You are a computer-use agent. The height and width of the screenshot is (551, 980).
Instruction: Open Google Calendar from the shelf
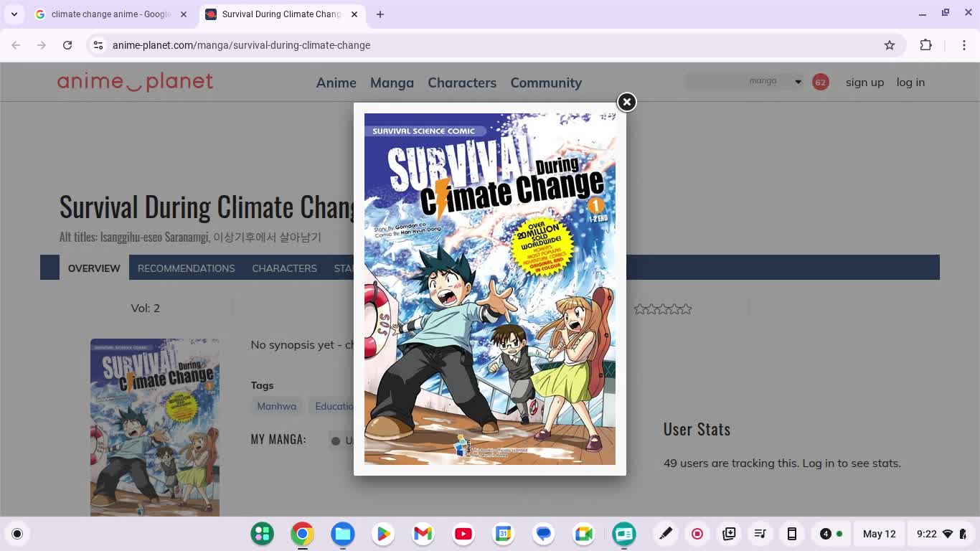pos(504,534)
